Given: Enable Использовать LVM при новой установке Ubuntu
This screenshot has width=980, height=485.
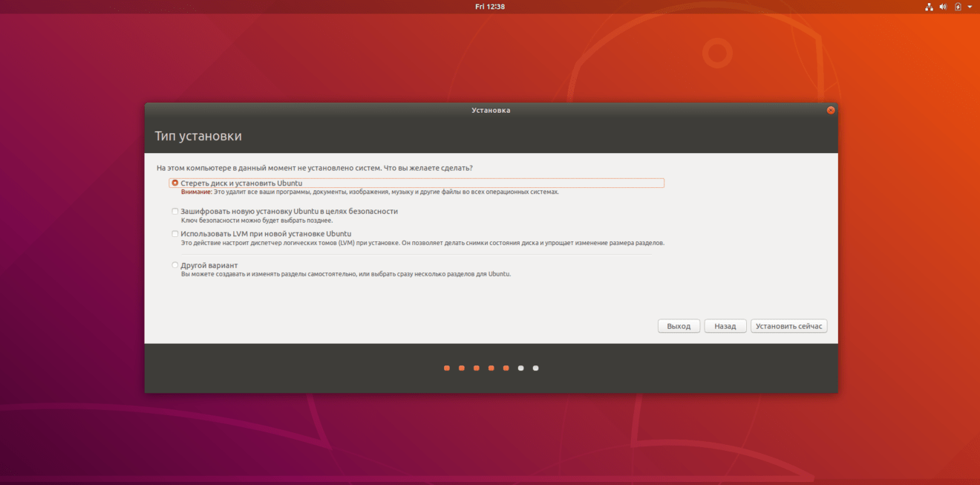Looking at the screenshot, I should tap(174, 233).
